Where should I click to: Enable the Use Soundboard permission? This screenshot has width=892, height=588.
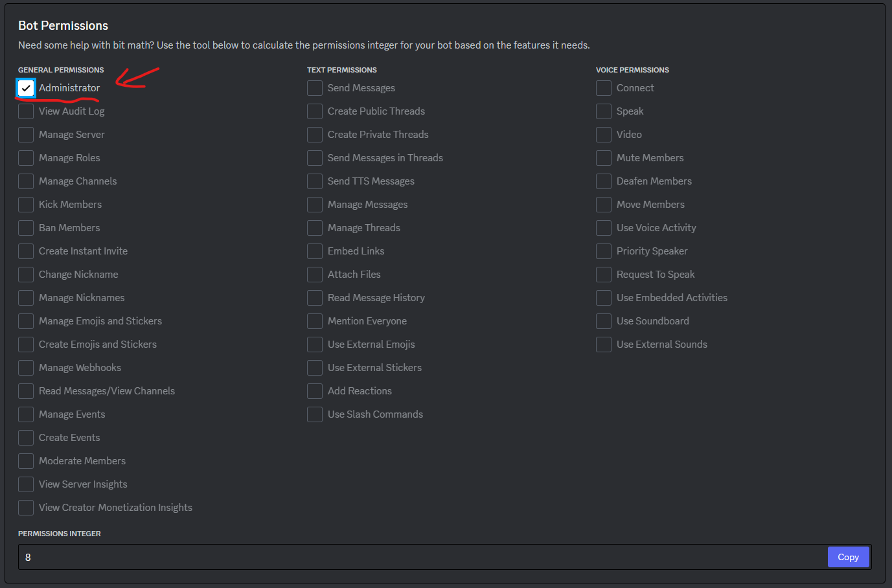point(603,321)
